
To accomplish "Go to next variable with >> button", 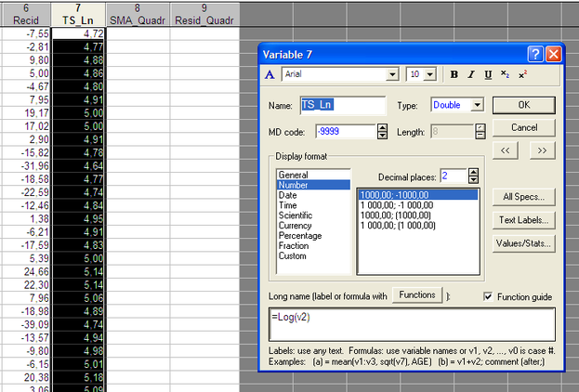I will click(542, 150).
